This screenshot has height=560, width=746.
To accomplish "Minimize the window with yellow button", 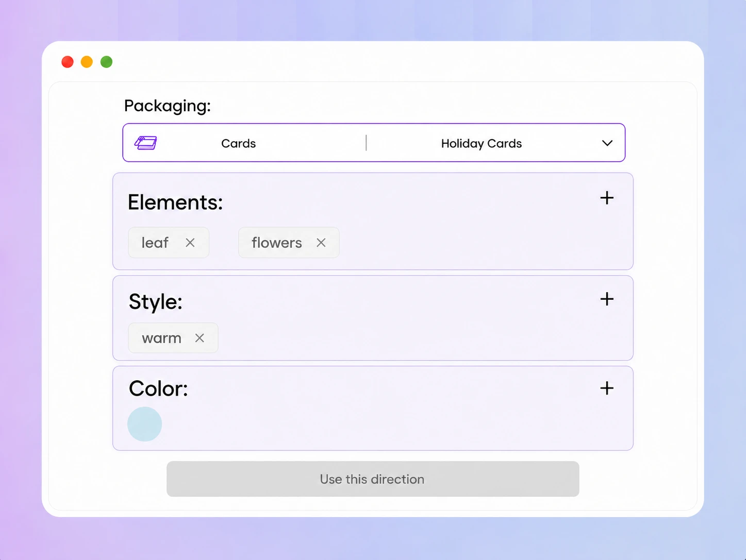I will [87, 62].
